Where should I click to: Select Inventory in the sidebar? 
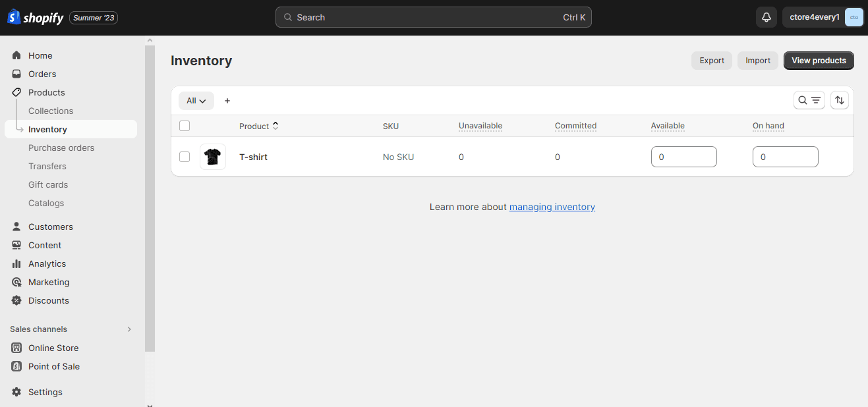click(71, 129)
